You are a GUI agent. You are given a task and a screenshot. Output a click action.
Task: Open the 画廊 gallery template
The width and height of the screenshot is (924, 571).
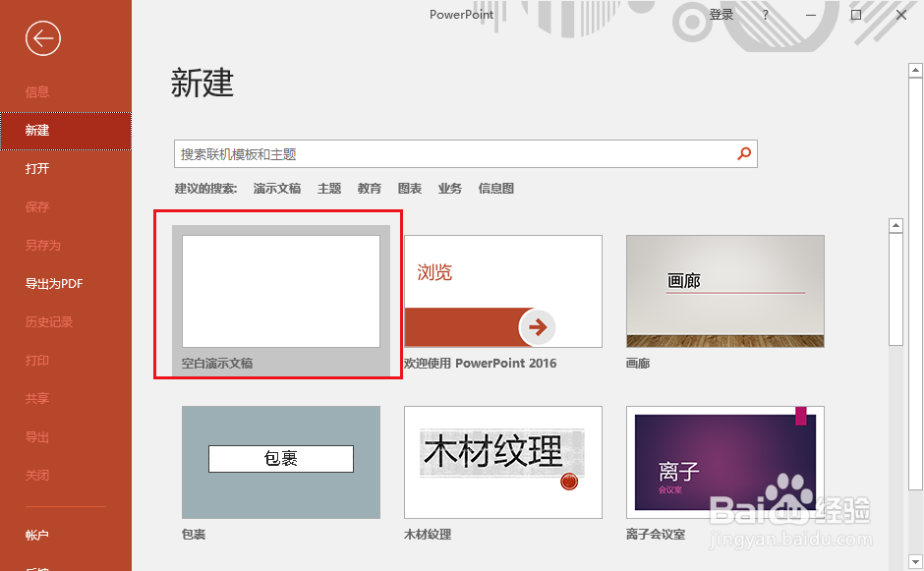[x=724, y=291]
